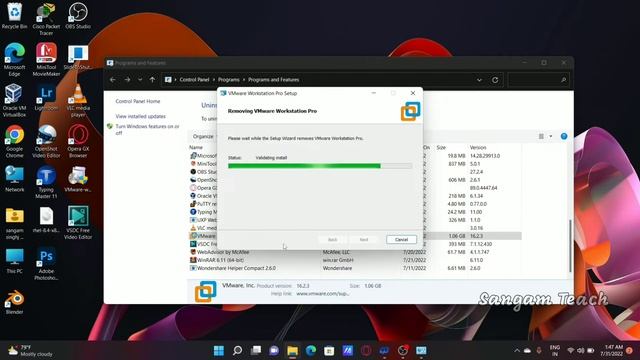Screen dimensions: 640x360
Task: Open the view options dropdown arrow
Action: click(551, 136)
